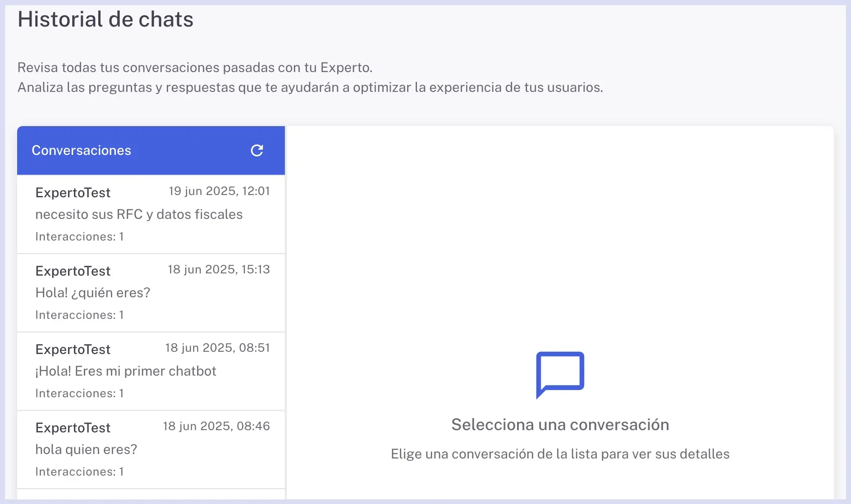Click Interacciones count under "hola quien eres?"

coord(80,472)
